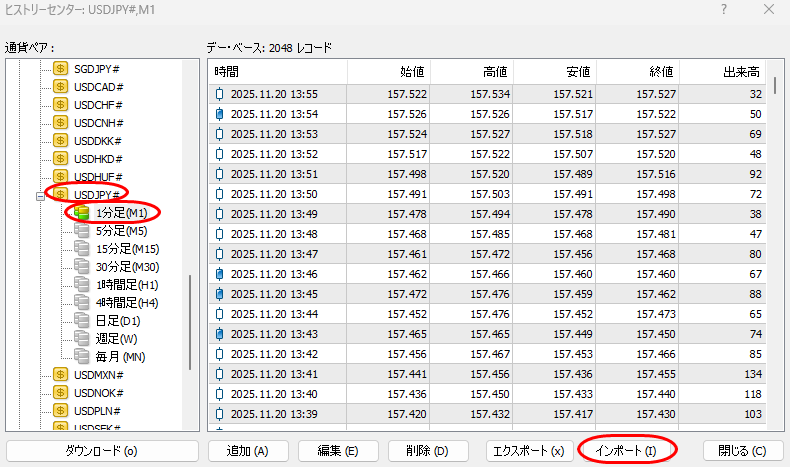This screenshot has height=467, width=790.
Task: Select the 毎月(MN) monthly timeframe
Action: pos(120,356)
